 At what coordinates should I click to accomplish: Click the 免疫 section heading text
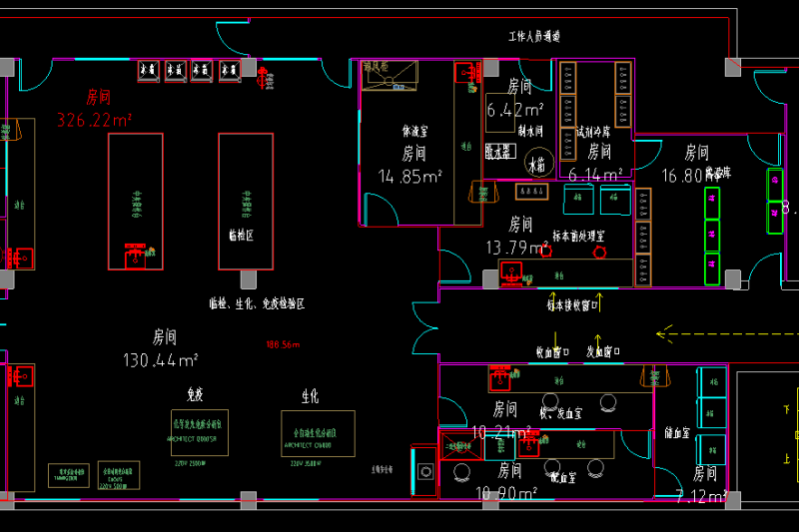[195, 393]
